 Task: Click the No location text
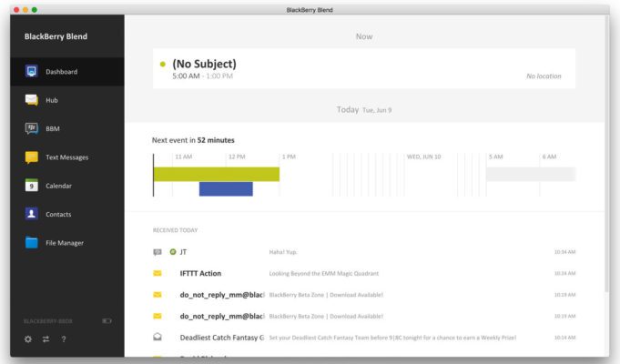click(544, 76)
